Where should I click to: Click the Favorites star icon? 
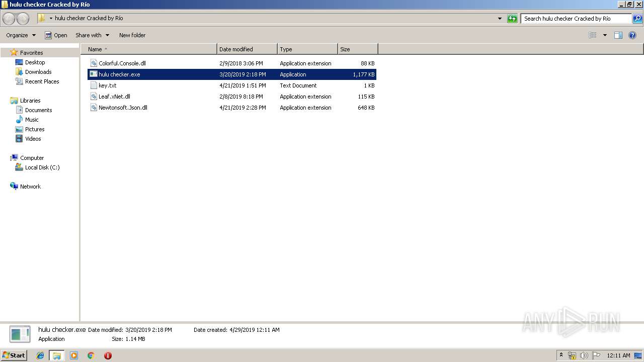[14, 52]
